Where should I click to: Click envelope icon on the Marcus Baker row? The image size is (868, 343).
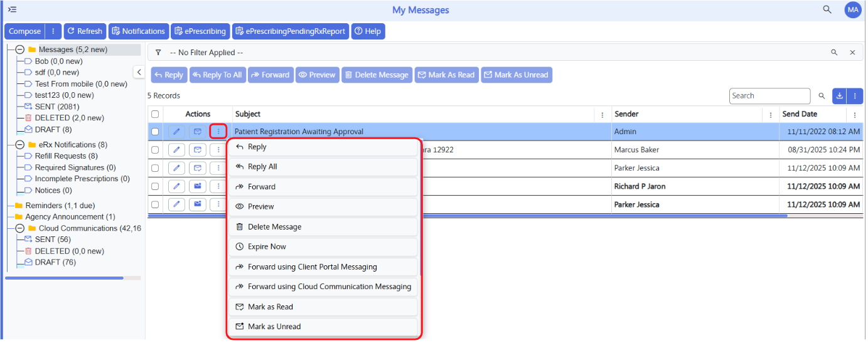(198, 150)
